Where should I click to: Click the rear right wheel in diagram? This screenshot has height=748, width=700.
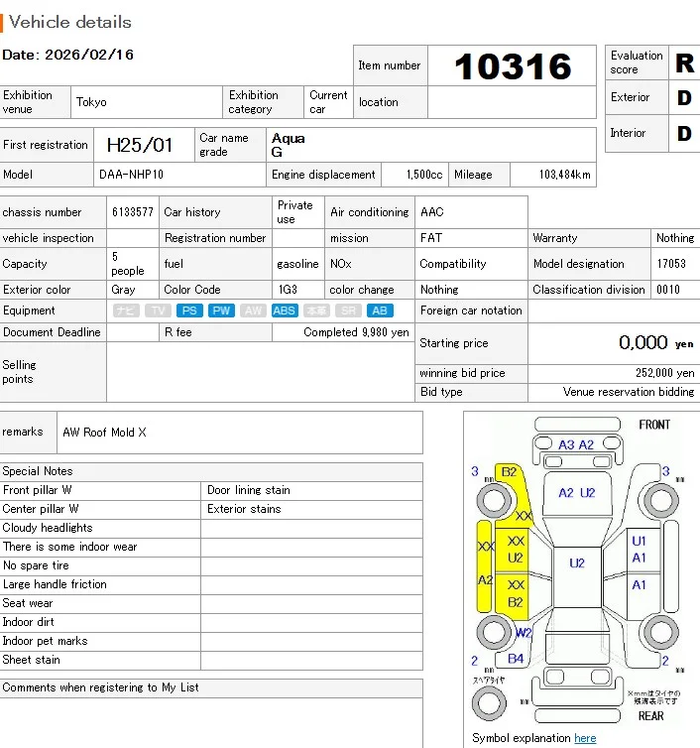pyautogui.click(x=661, y=632)
